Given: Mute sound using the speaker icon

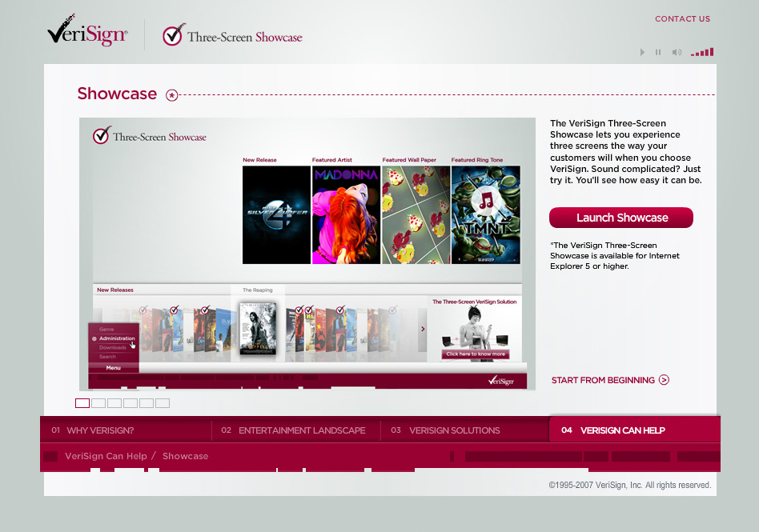Looking at the screenshot, I should pyautogui.click(x=677, y=52).
